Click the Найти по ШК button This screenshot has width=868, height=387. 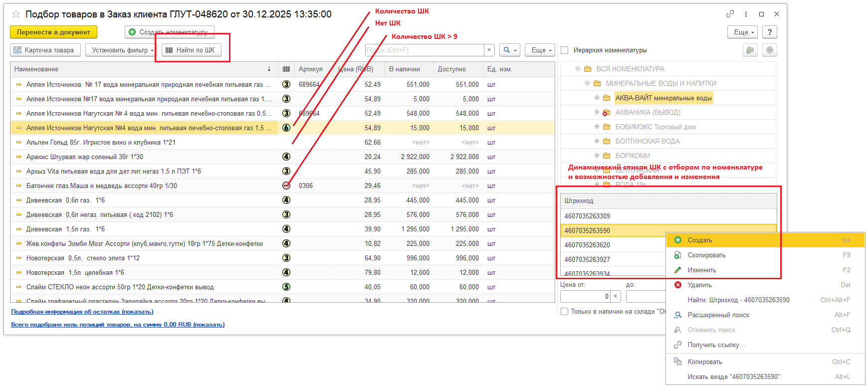(191, 50)
